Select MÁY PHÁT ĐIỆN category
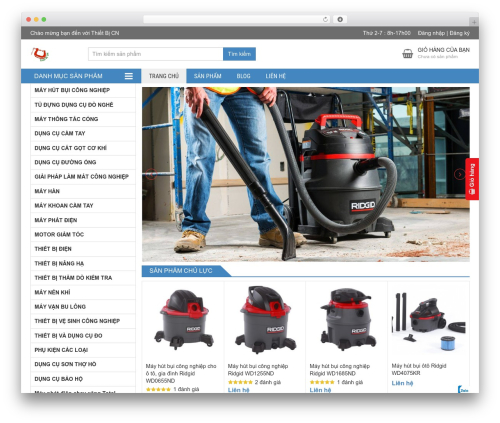This screenshot has width=500, height=423. click(83, 220)
